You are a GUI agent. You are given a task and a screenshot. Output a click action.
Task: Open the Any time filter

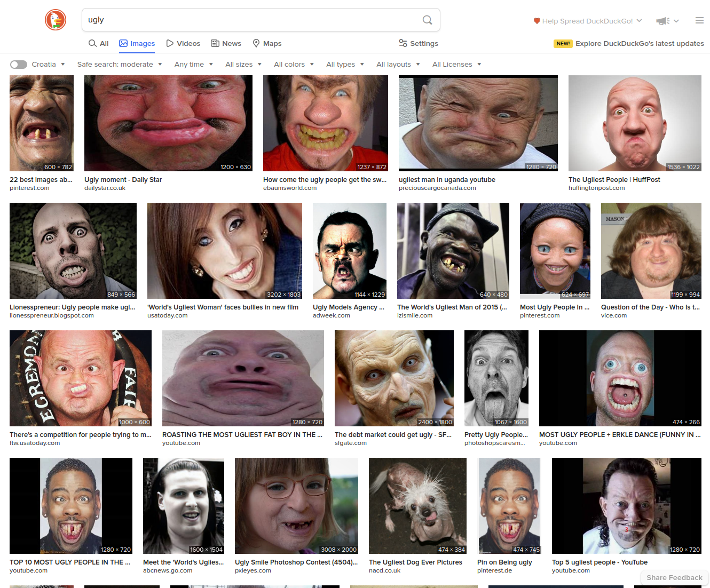[x=194, y=65]
